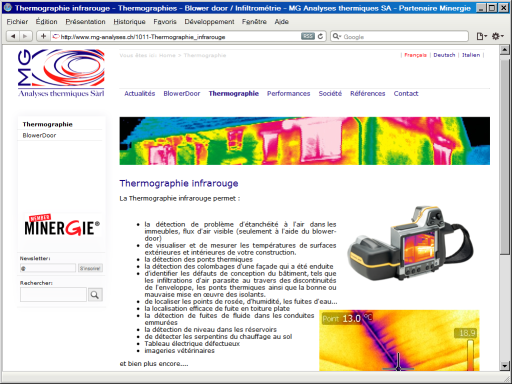The height and width of the screenshot is (384, 512).
Task: Switch language to Français
Action: click(415, 55)
